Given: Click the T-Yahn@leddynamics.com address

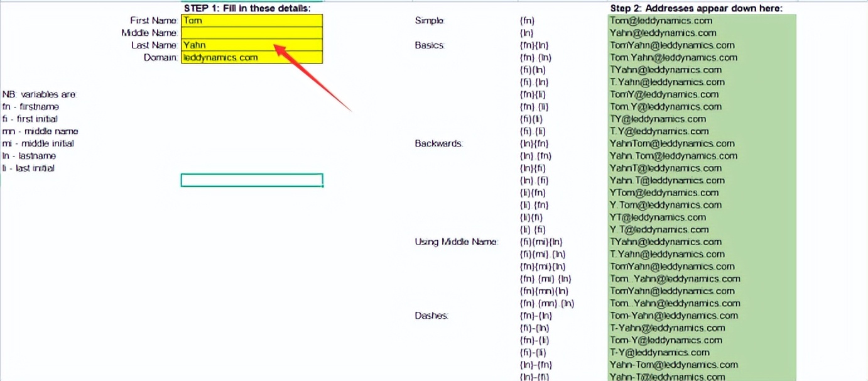Looking at the screenshot, I should click(667, 328).
